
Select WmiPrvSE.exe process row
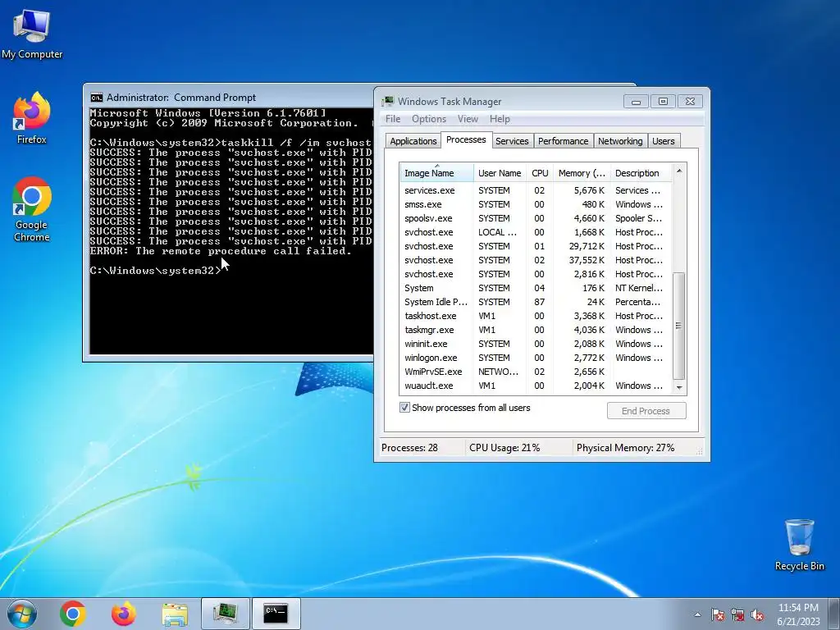(x=535, y=372)
